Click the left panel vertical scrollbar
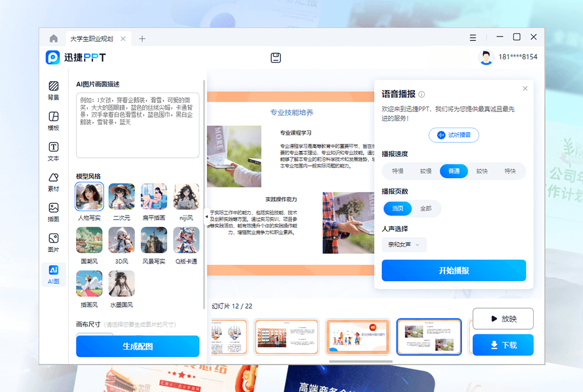 pos(204,195)
